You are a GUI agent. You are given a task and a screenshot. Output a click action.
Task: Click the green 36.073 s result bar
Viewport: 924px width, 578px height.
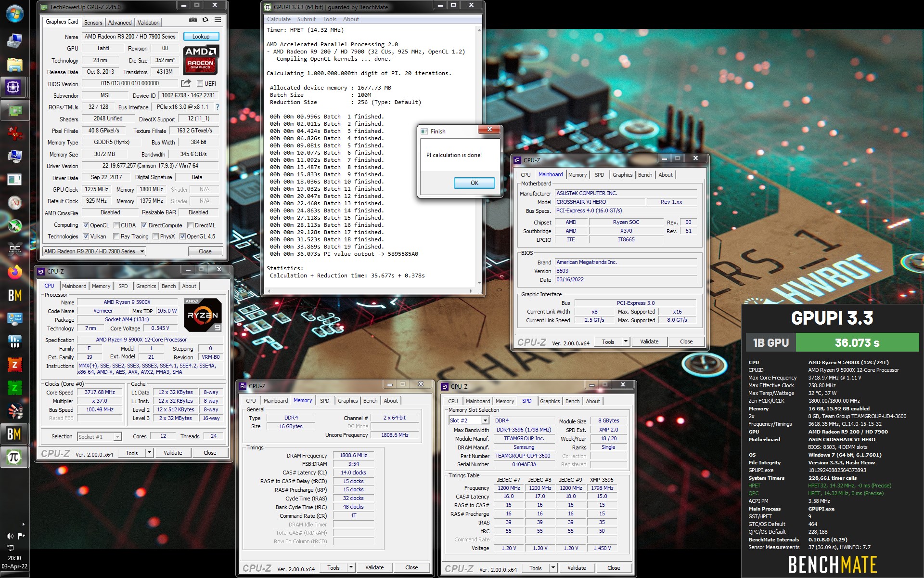[857, 342]
